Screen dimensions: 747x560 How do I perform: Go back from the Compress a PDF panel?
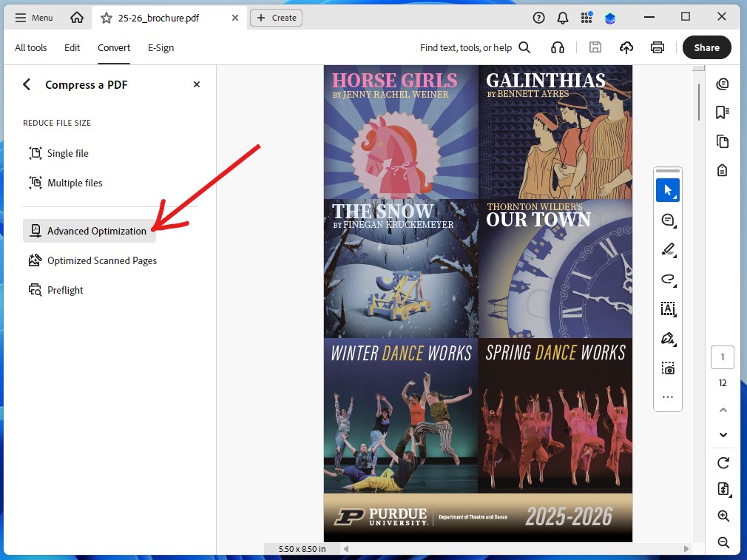pyautogui.click(x=27, y=84)
